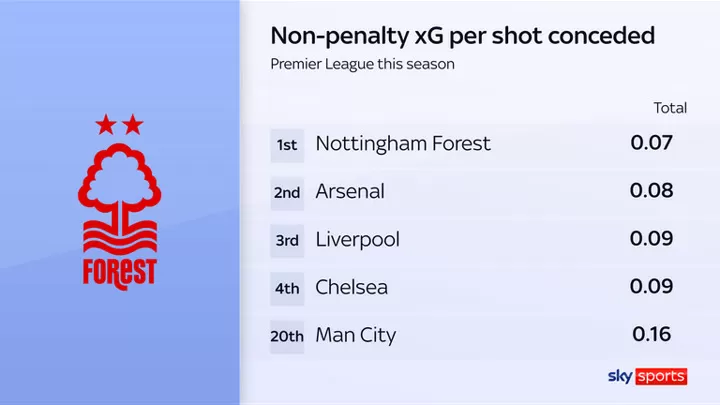The image size is (720, 405).
Task: Select the Liverpool team name
Action: click(357, 240)
